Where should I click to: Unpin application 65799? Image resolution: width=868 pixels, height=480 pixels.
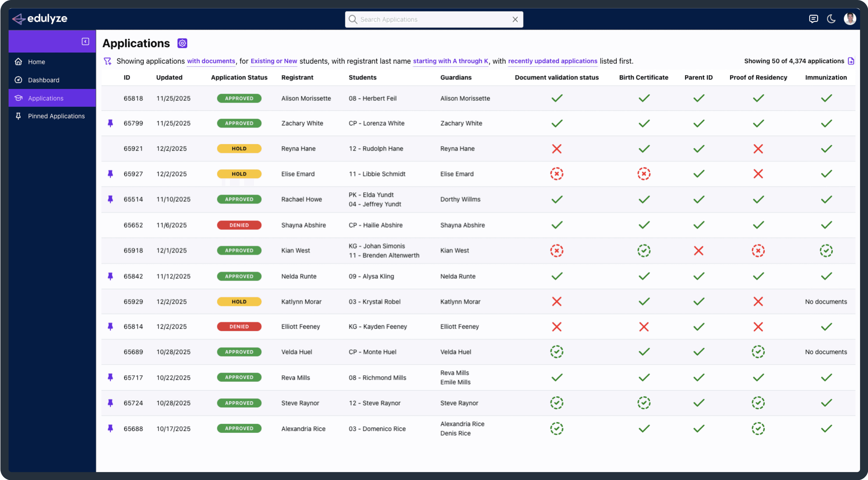110,123
